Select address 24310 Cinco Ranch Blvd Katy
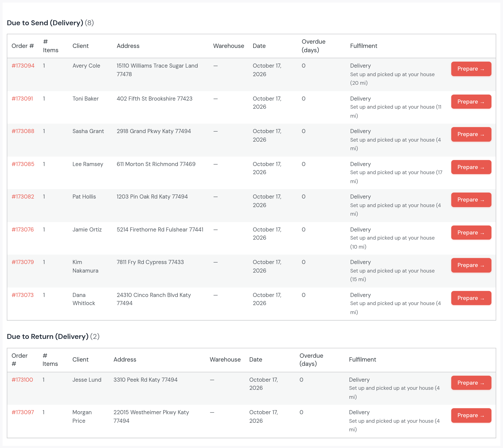This screenshot has height=448, width=503. (x=154, y=299)
